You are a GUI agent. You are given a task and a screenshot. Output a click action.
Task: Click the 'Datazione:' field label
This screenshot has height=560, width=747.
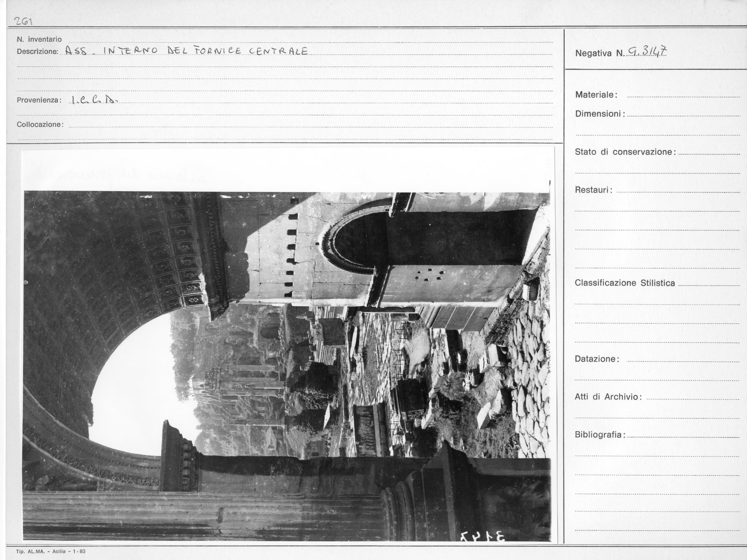pos(597,359)
